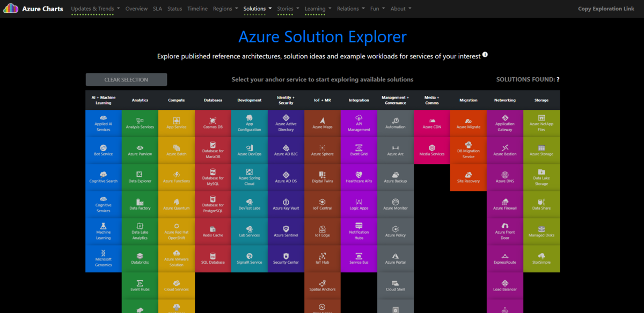Screen dimensions: 644x313
Task: Select the Azure Migrate tile
Action: [469, 123]
